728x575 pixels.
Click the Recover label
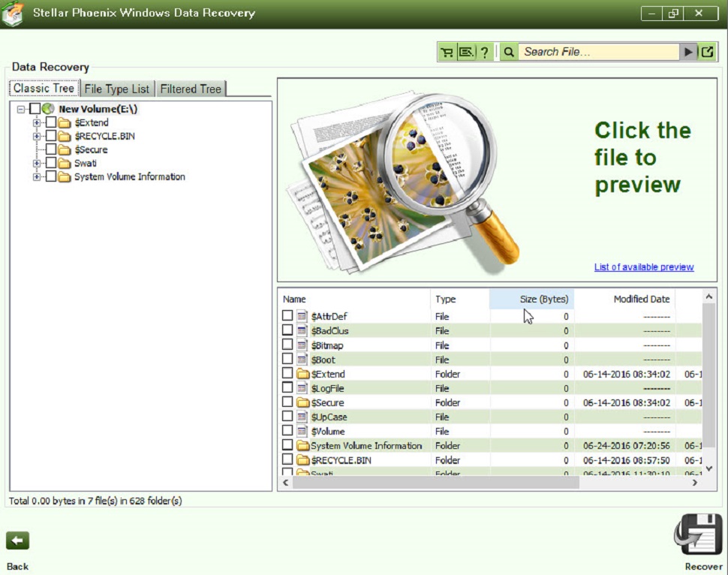(703, 567)
